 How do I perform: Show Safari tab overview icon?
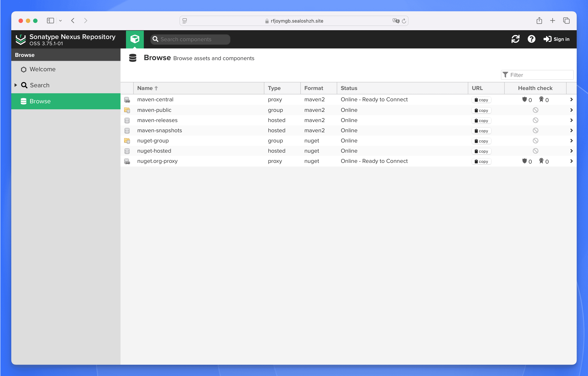click(x=567, y=21)
